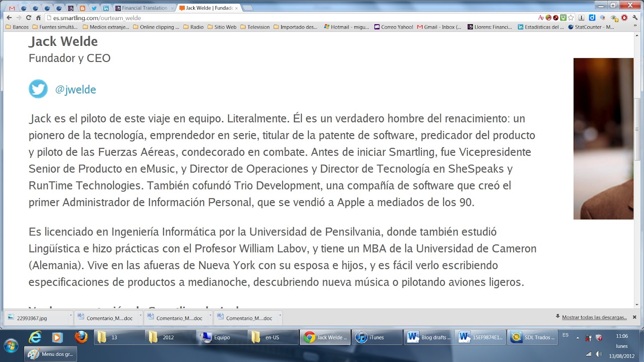Screen dimensions: 644x362
Task: Open the folder '13' taskbar item
Action: pos(119,337)
